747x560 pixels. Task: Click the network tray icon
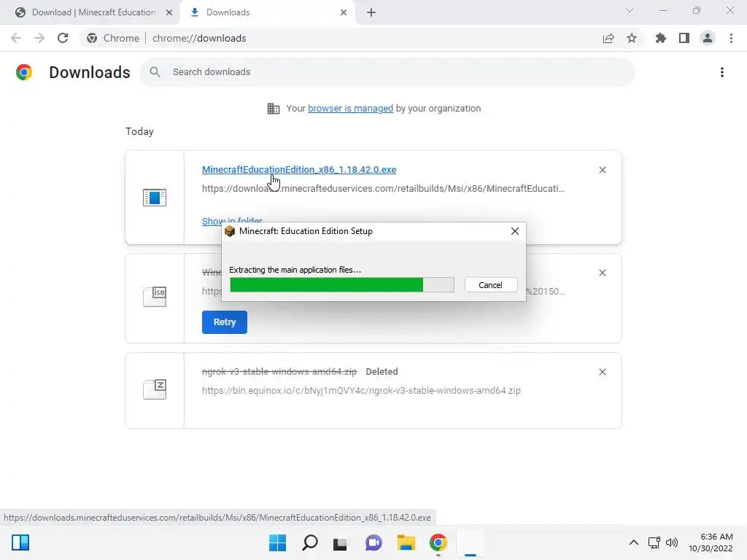pyautogui.click(x=654, y=542)
